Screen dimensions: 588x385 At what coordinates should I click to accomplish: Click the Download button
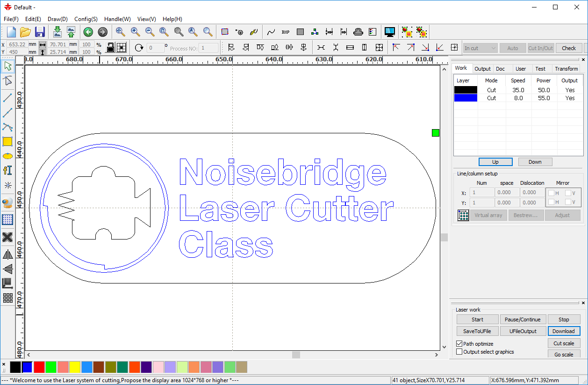[x=563, y=331]
